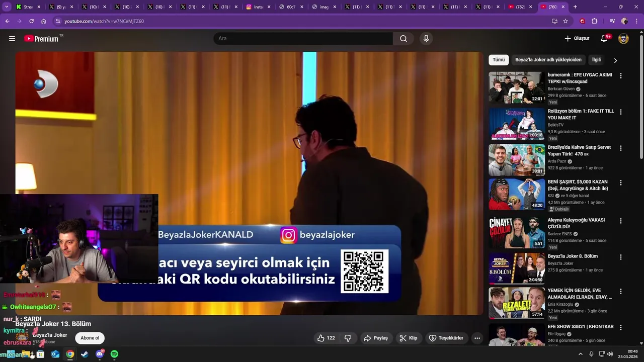Screen dimensions: 644x362
Task: Click the Teşekkürler button
Action: [446, 338]
